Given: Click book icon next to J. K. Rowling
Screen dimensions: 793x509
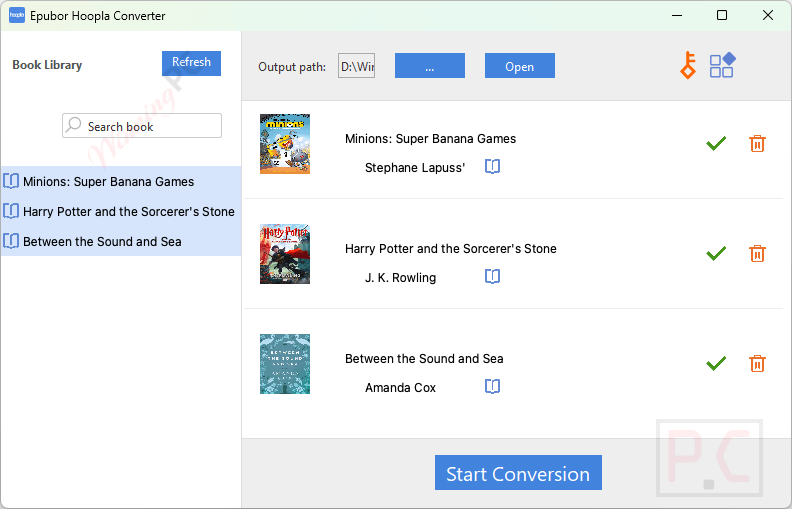Looking at the screenshot, I should point(493,276).
